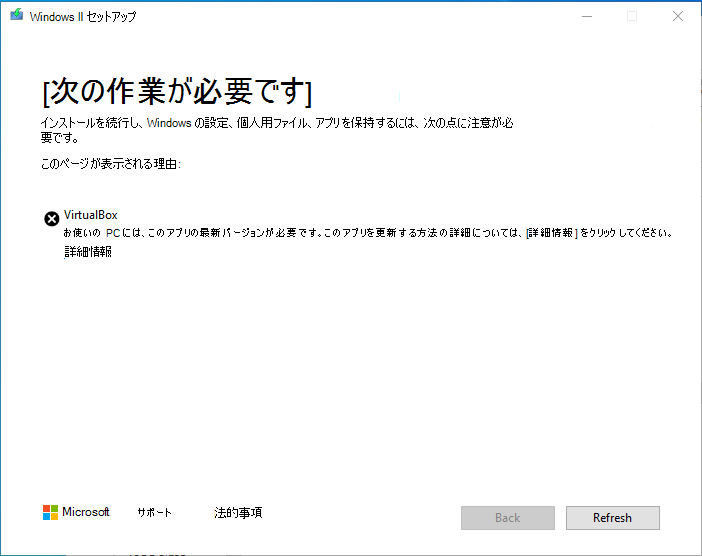Minimize the setup window
Viewport: 702px width, 556px height.
[587, 17]
